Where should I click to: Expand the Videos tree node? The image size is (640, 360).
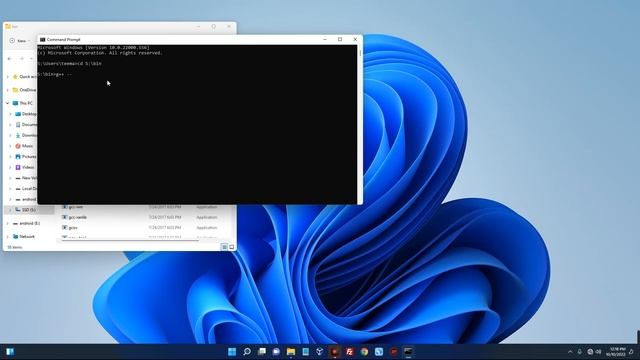click(x=10, y=167)
